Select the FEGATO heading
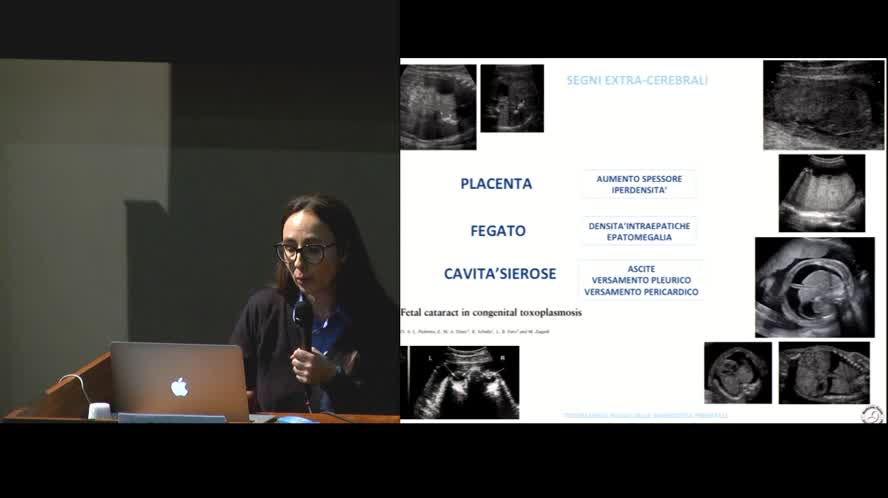888x498 pixels. (498, 231)
